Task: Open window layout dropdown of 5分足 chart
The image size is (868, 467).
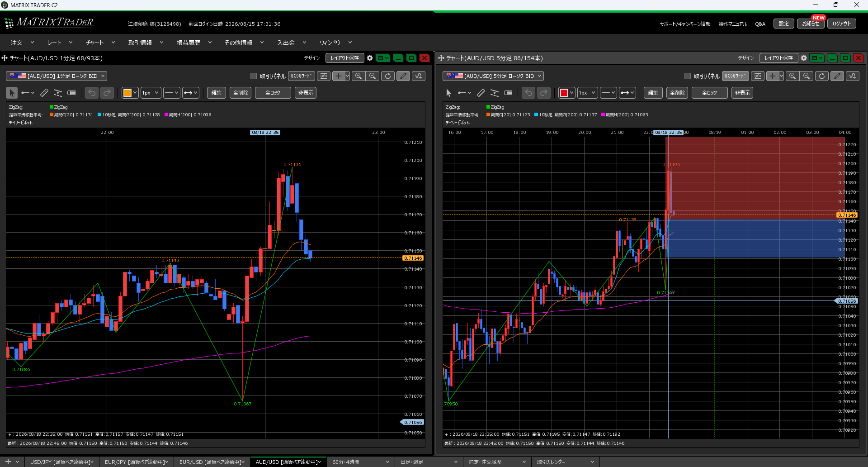Action: (817, 58)
